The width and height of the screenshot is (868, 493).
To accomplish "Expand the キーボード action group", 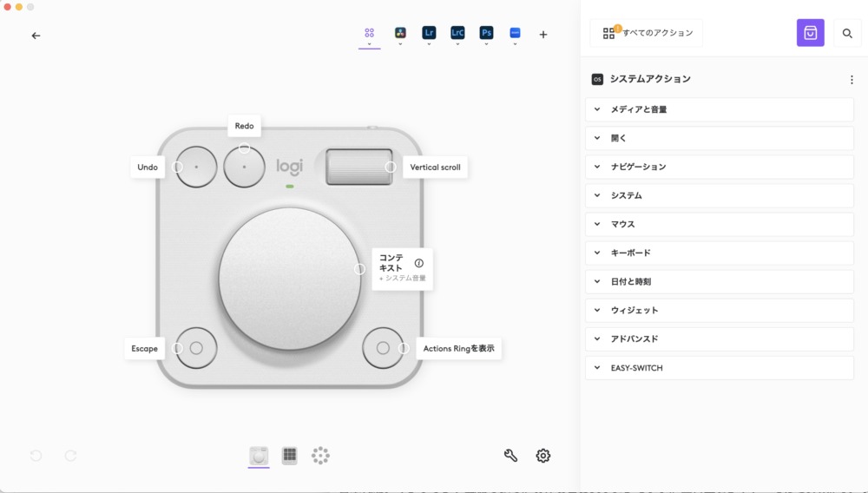I will (x=720, y=253).
